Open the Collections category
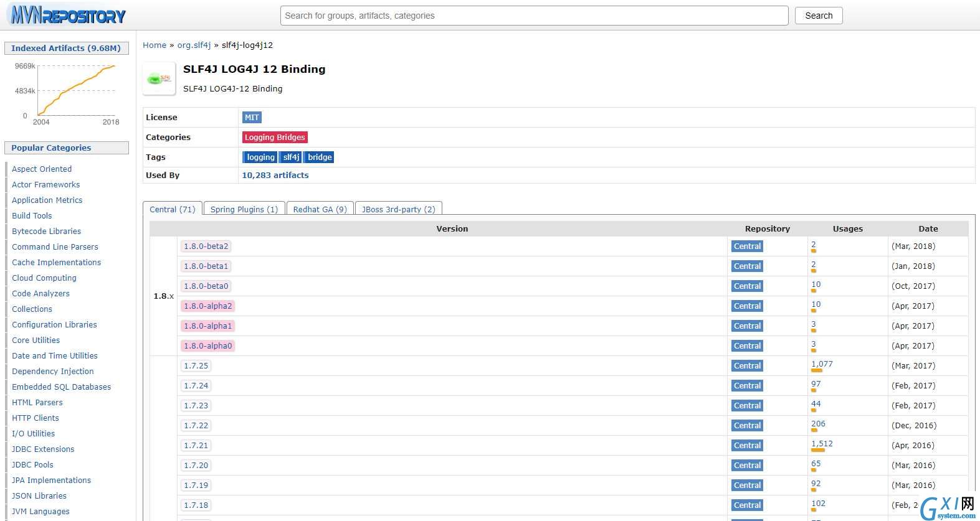Viewport: 980px width, 521px height. click(x=32, y=309)
